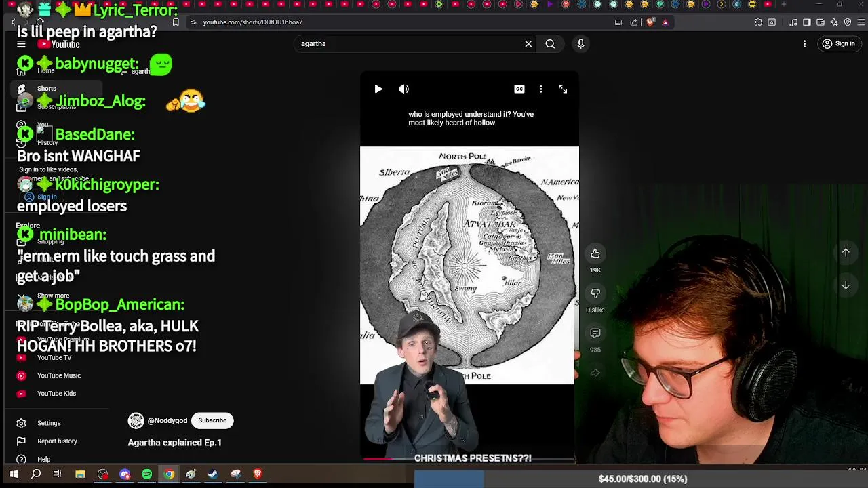Open the browser extensions puzzle icon

click(758, 22)
